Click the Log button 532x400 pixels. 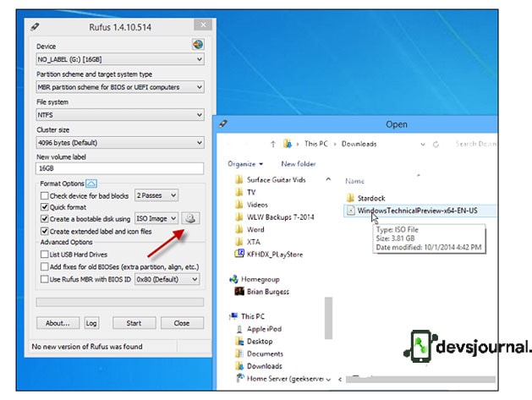[x=91, y=323]
